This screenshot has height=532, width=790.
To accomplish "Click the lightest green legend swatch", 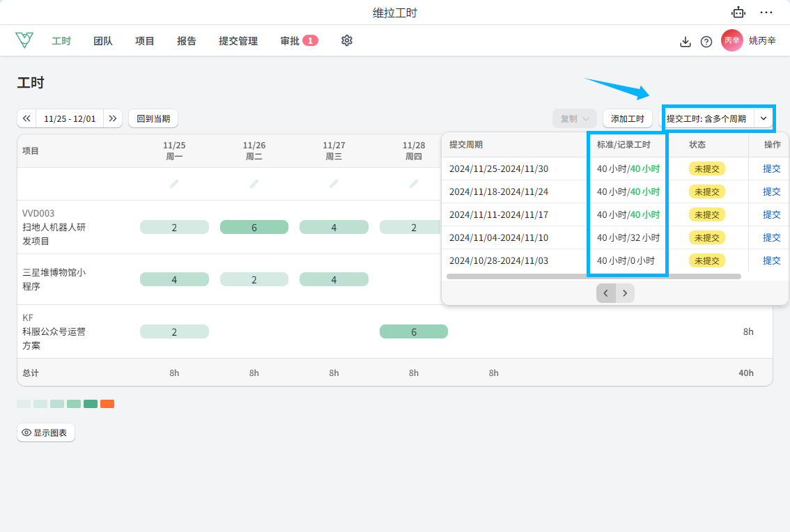I will [x=24, y=404].
